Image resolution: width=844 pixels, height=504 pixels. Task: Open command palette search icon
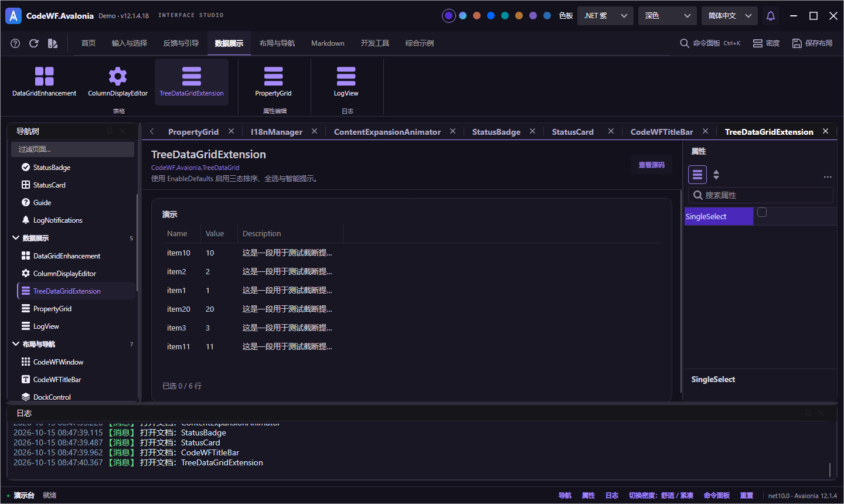(x=684, y=43)
